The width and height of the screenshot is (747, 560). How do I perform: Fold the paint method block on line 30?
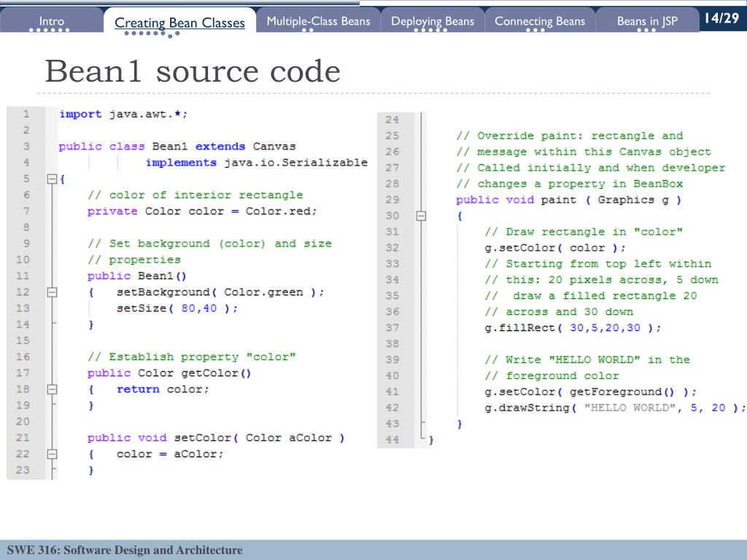420,216
